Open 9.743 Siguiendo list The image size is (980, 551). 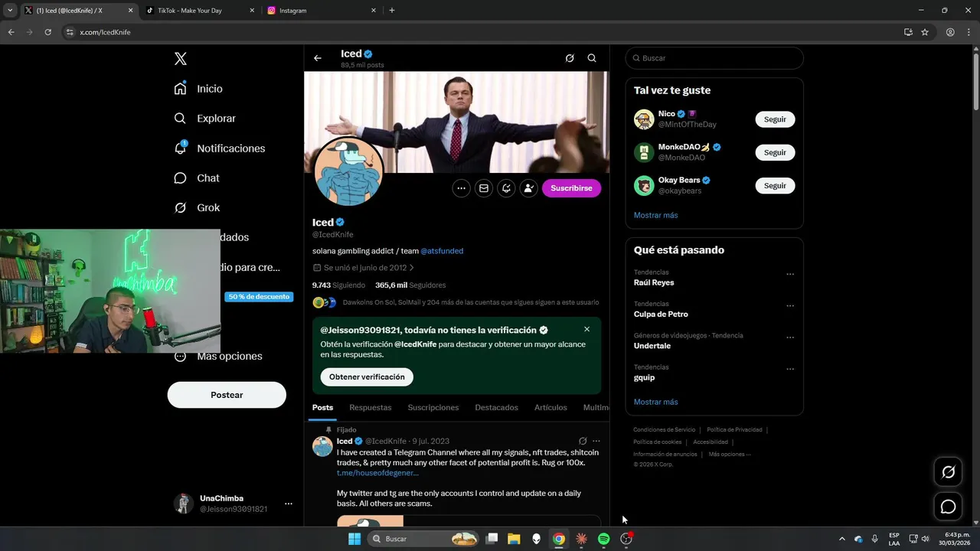[338, 285]
